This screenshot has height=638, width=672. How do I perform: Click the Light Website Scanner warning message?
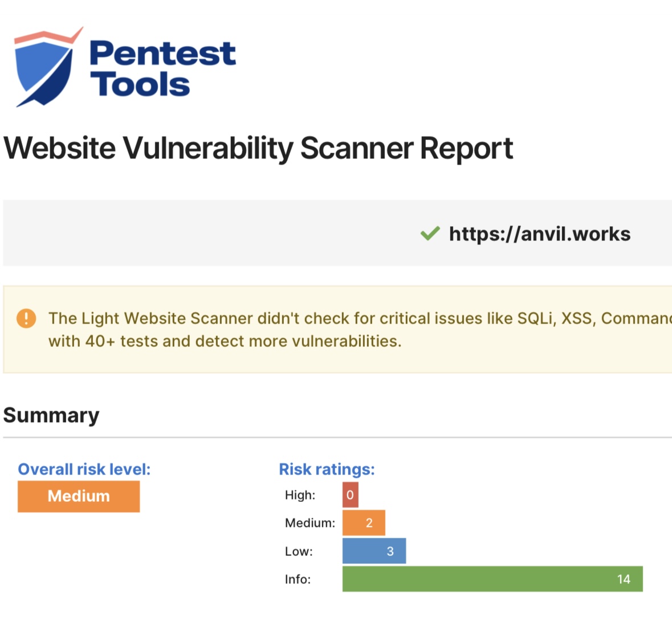point(360,330)
